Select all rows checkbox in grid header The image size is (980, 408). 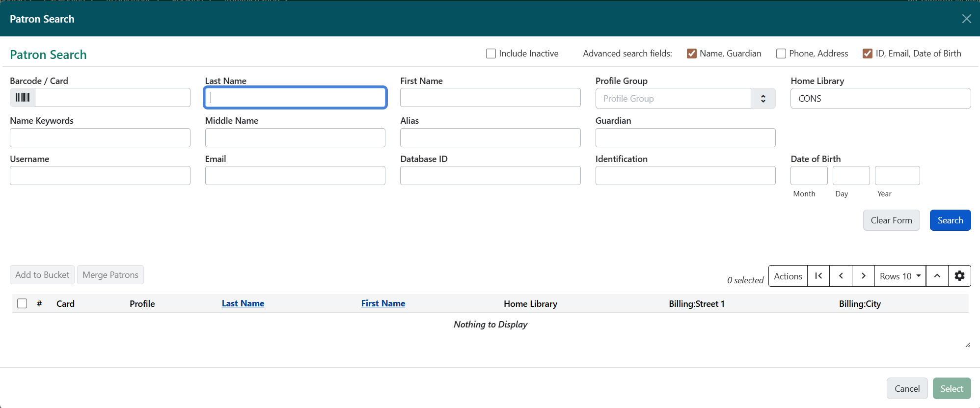click(22, 303)
